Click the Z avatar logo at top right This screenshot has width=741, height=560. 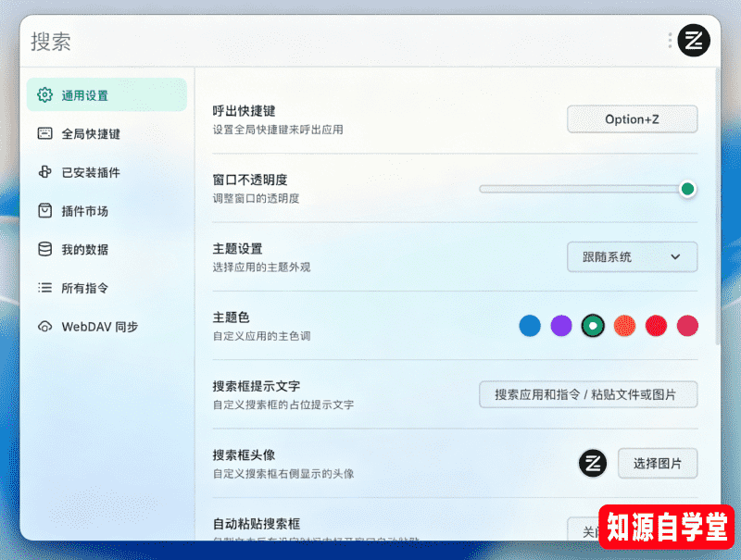693,41
